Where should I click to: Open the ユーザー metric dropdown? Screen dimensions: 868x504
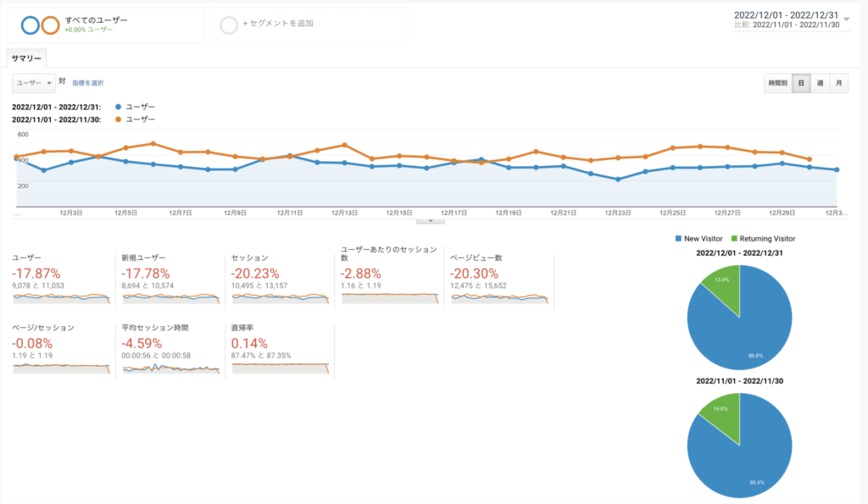point(34,83)
